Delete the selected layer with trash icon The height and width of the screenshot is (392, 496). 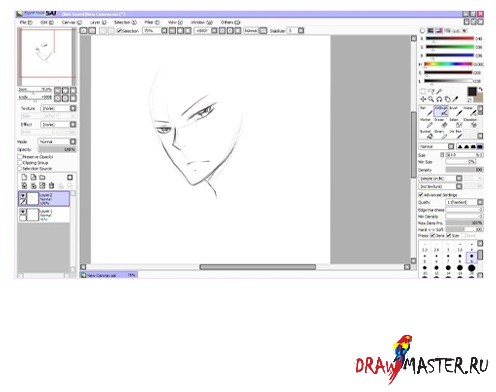(51, 186)
